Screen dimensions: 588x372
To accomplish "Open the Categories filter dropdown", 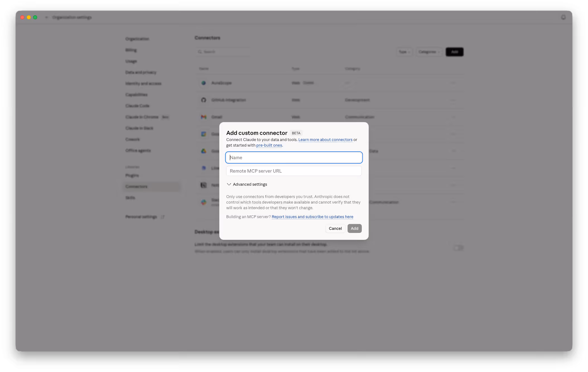I will point(429,52).
